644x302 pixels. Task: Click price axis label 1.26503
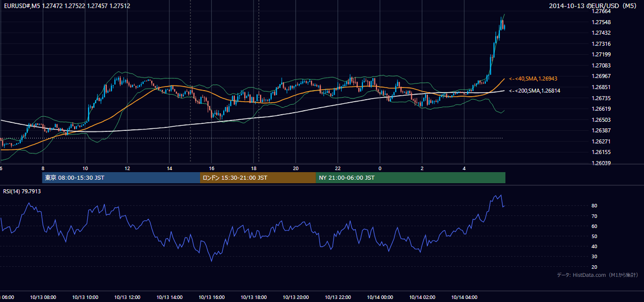click(x=602, y=120)
